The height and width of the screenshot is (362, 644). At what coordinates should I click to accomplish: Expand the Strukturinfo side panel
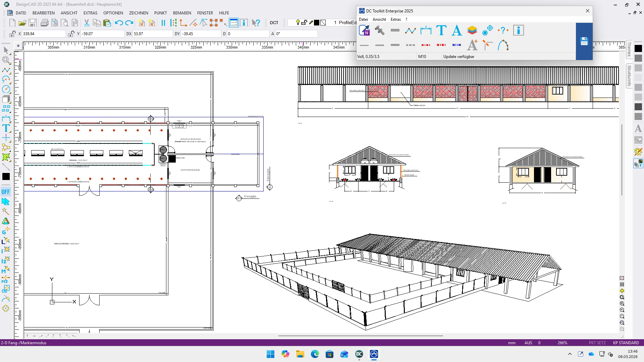629,76
